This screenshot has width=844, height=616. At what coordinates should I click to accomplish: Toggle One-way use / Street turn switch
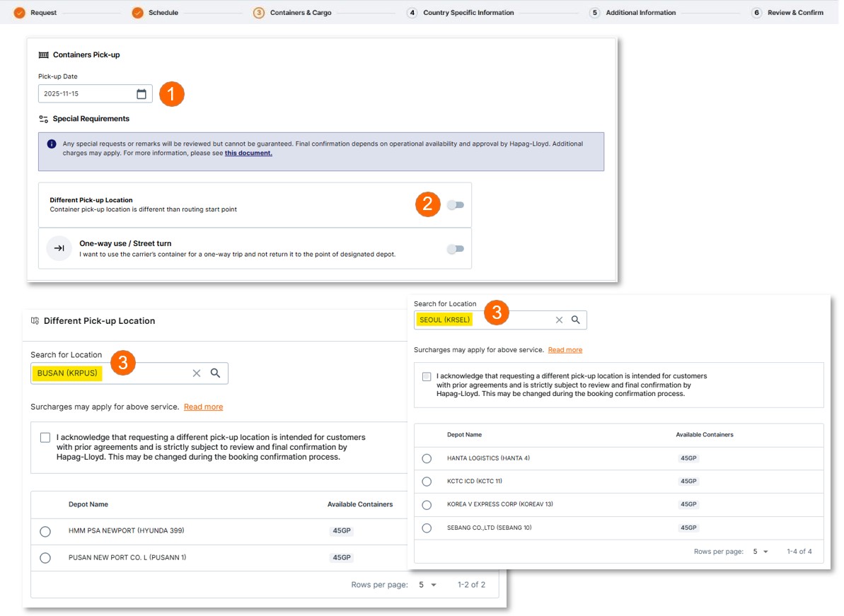pyautogui.click(x=456, y=249)
